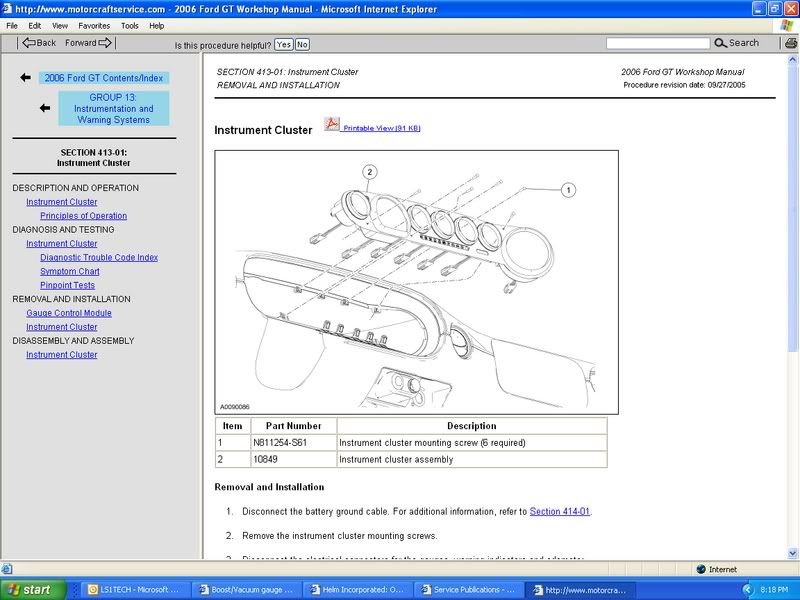Click the instrument cluster exploded diagram
This screenshot has width=800, height=600.
coord(416,282)
